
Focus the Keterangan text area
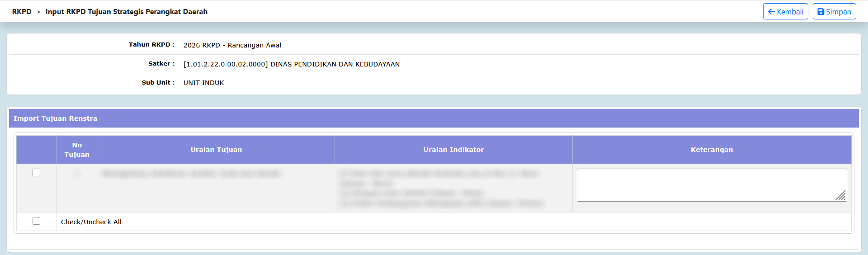[705, 185]
